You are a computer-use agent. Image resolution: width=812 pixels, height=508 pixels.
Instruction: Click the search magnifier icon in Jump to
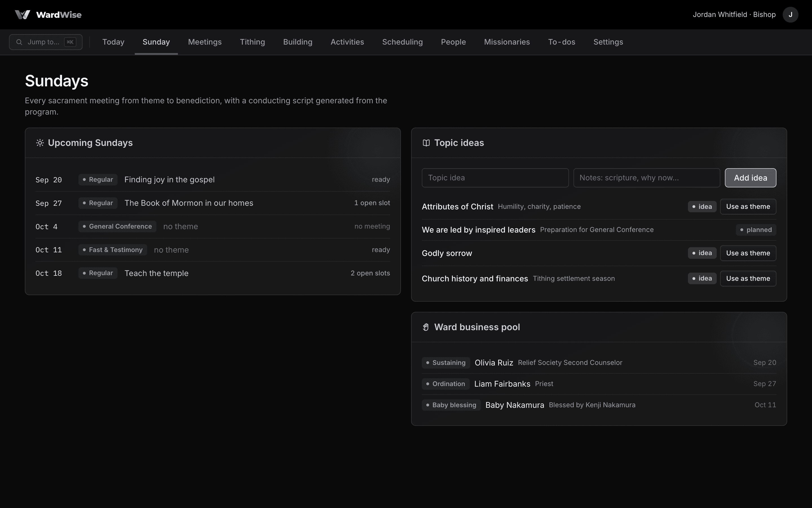[19, 42]
